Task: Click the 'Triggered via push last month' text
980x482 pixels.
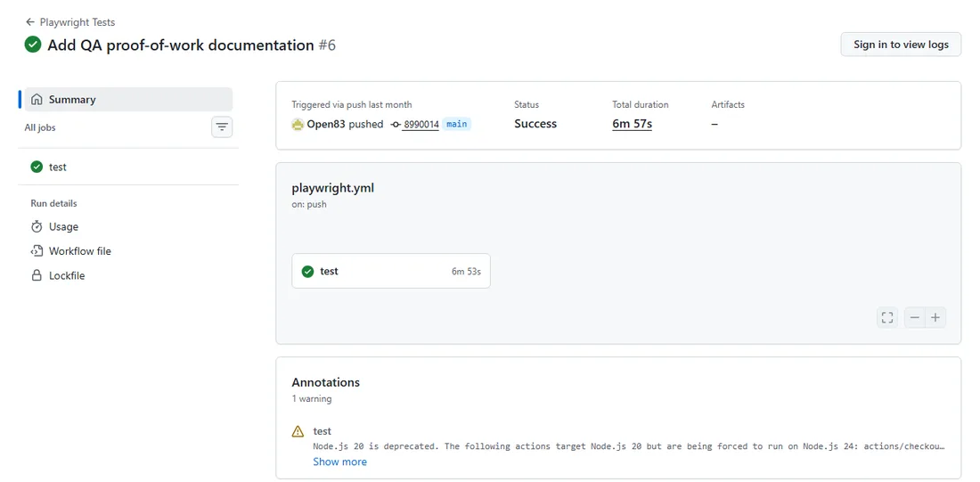Action: point(352,104)
